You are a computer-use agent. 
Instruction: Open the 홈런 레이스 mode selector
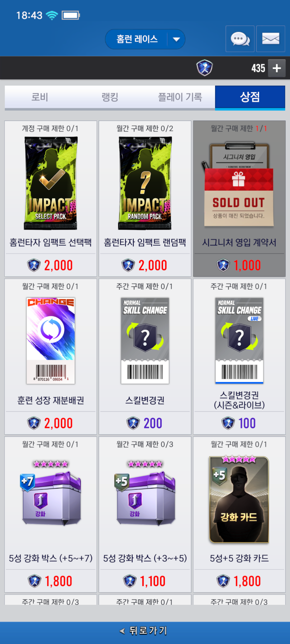click(x=145, y=39)
